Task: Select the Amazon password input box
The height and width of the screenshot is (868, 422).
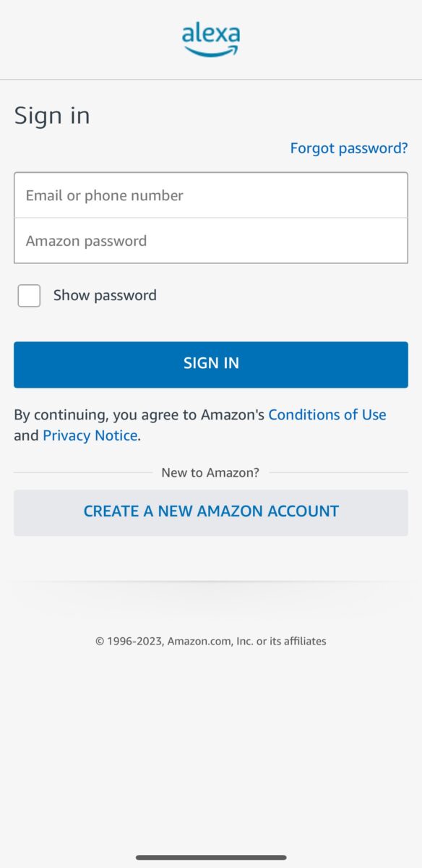Action: (x=211, y=241)
